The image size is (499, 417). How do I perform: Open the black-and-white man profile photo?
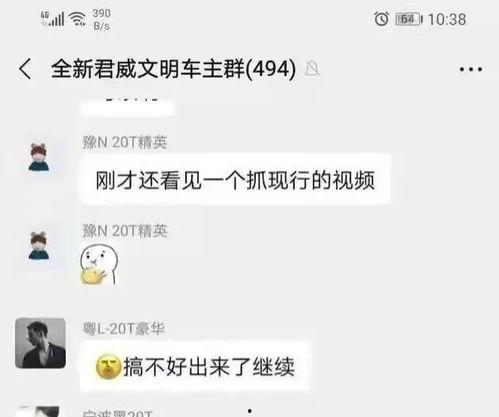pos(40,343)
